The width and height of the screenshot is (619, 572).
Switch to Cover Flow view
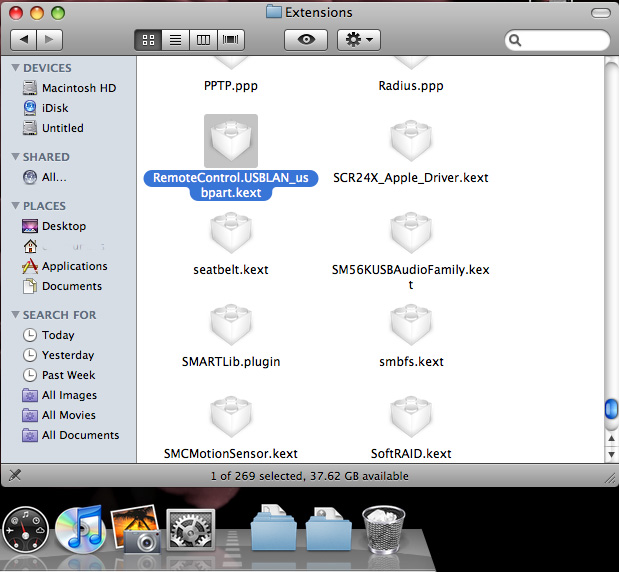231,40
